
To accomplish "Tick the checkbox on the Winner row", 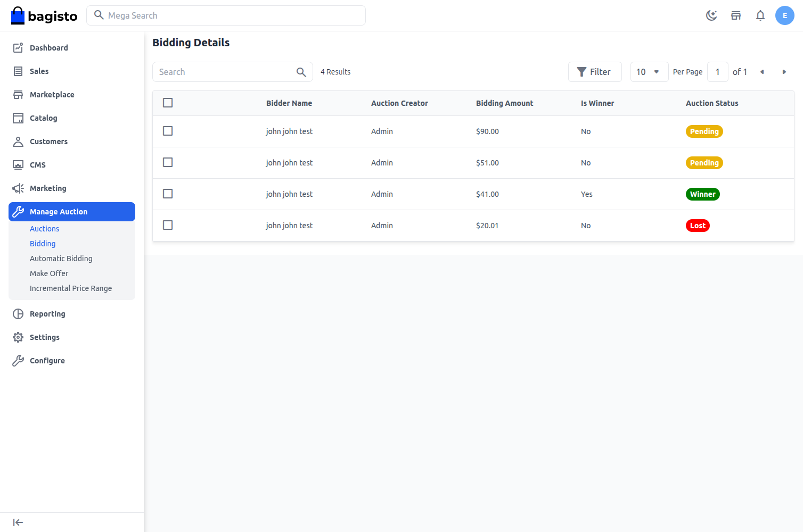I will tap(168, 194).
